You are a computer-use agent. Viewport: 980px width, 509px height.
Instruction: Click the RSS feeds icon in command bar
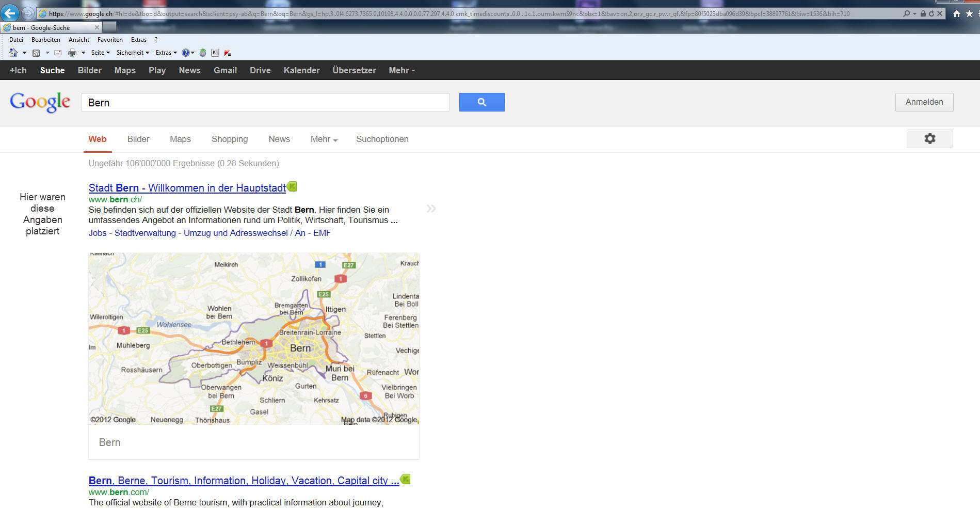click(36, 53)
